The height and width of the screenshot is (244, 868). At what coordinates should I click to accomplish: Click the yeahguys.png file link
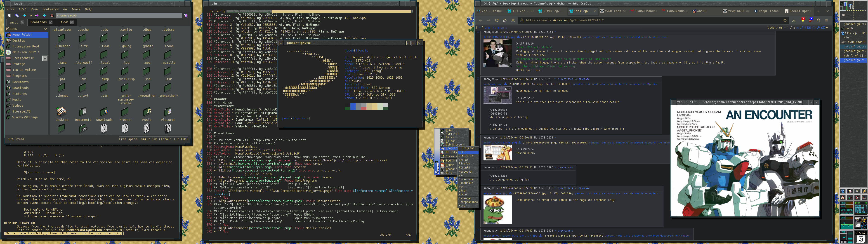click(x=493, y=84)
